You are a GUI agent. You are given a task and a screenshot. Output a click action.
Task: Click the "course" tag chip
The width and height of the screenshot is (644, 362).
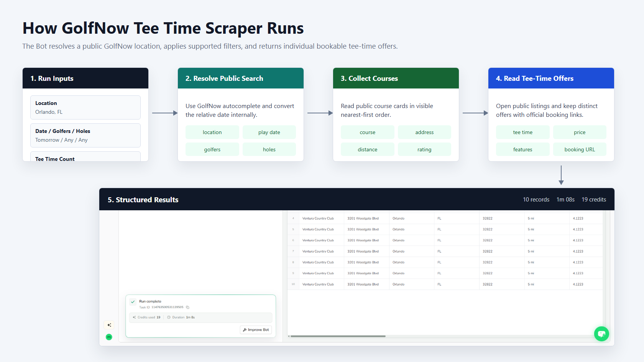tap(368, 132)
